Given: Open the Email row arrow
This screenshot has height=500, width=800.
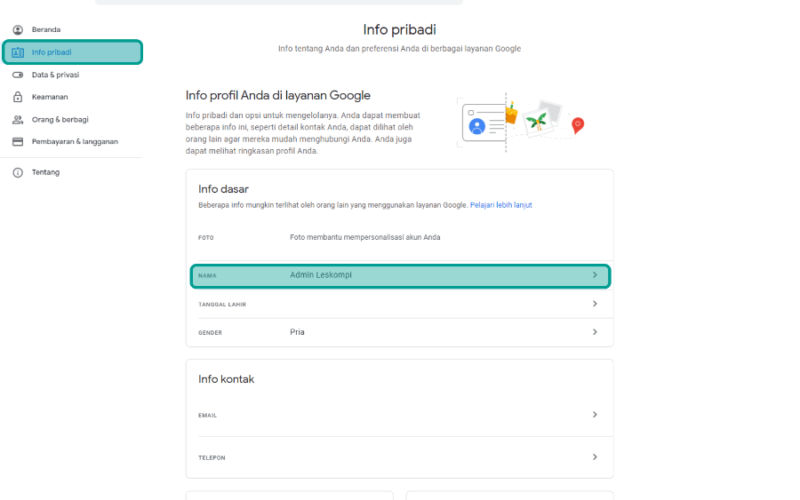Looking at the screenshot, I should pyautogui.click(x=595, y=415).
